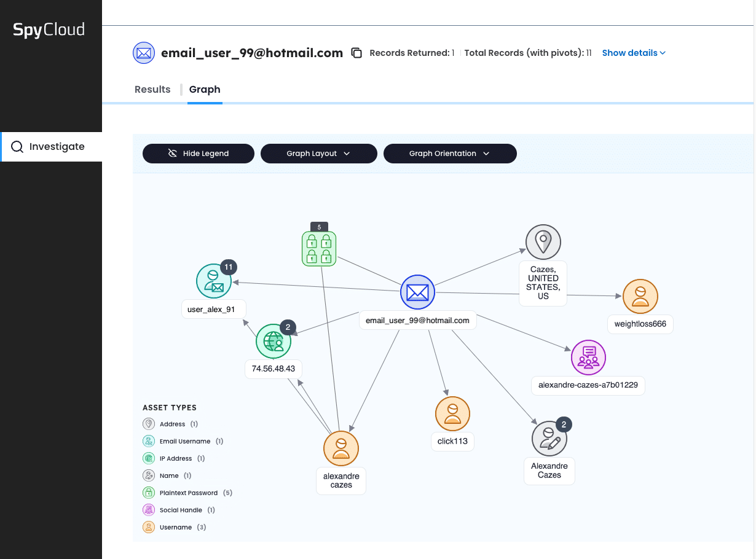Screen dimensions: 756x559
Task: Open the Graph Layout dropdown
Action: [x=318, y=153]
